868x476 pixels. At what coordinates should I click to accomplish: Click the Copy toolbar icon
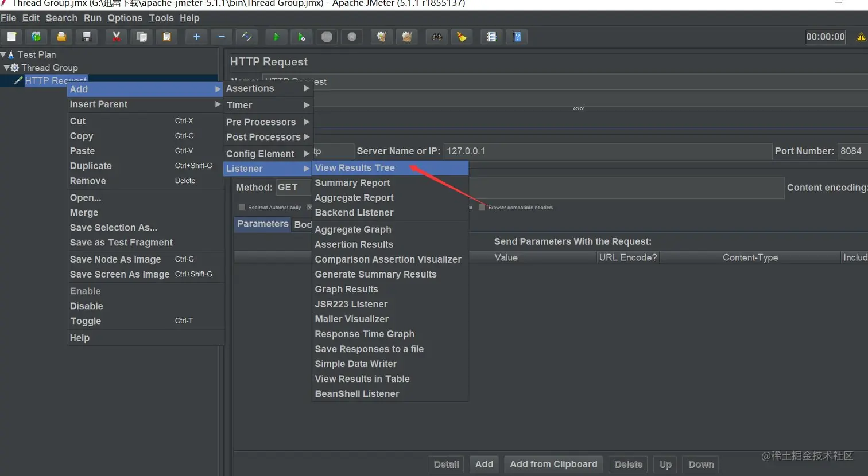click(141, 37)
